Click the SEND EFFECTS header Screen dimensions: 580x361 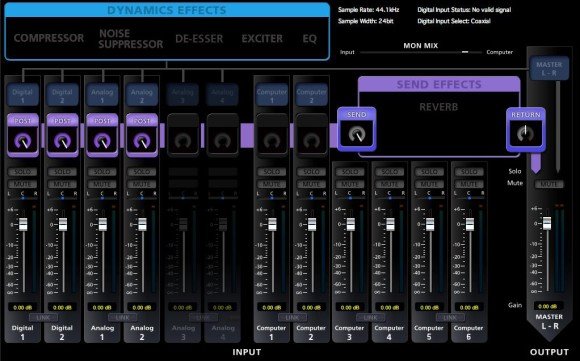pos(439,84)
